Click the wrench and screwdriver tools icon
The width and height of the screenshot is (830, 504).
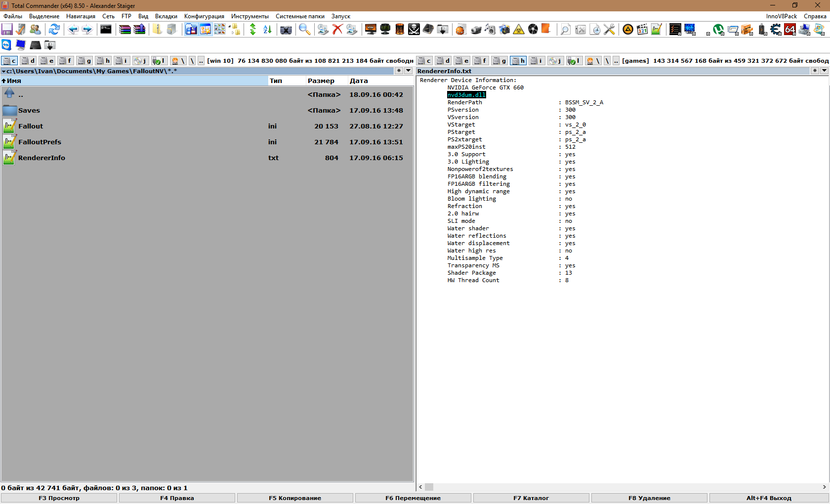tap(609, 30)
